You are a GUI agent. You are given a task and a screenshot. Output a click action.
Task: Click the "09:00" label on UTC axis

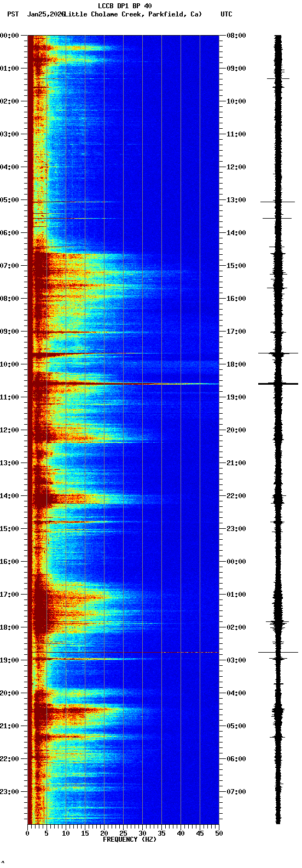pos(236,68)
